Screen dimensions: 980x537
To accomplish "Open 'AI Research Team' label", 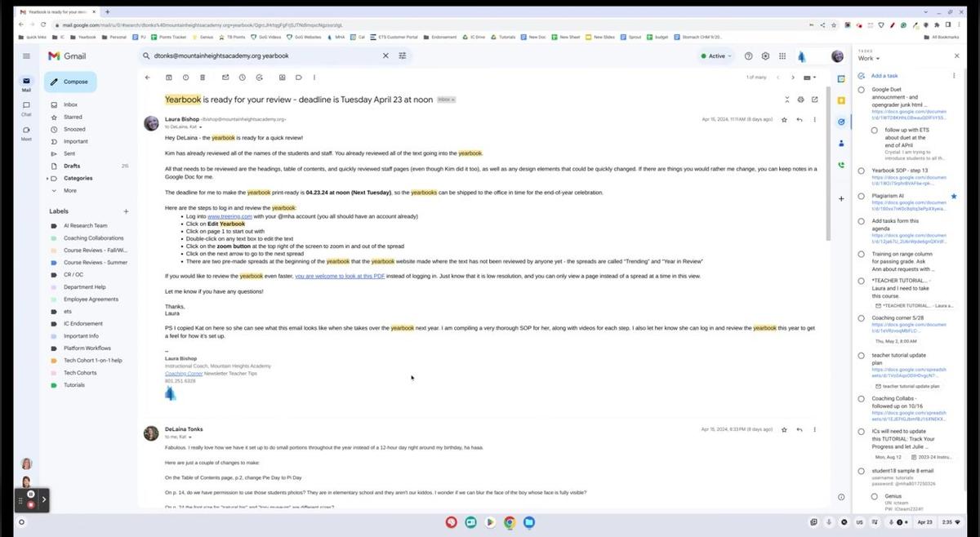I will coord(85,225).
